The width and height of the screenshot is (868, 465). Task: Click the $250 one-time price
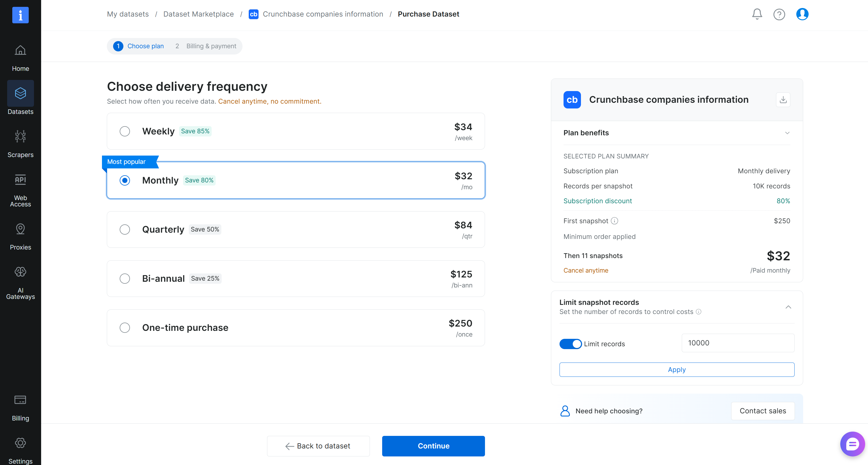(x=460, y=324)
